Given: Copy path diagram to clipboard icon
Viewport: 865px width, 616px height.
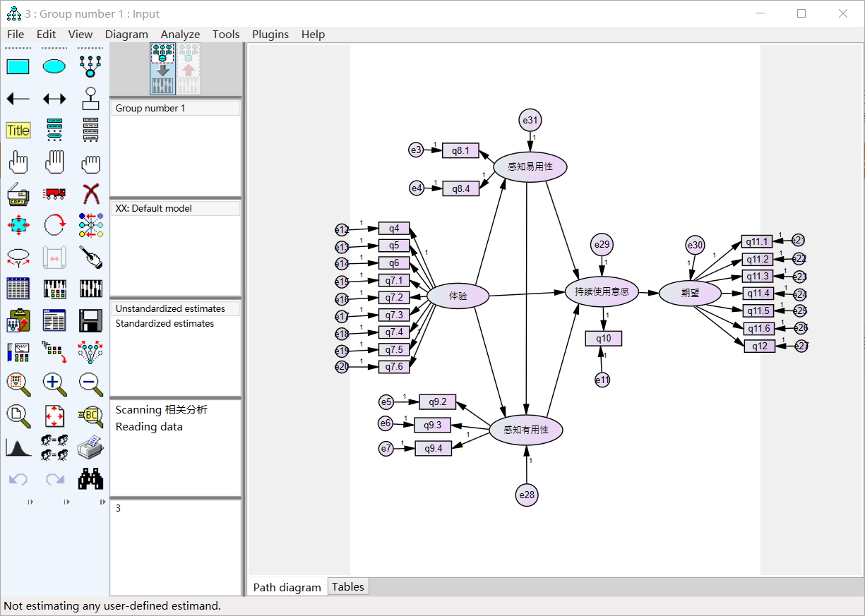Looking at the screenshot, I should pos(18,320).
